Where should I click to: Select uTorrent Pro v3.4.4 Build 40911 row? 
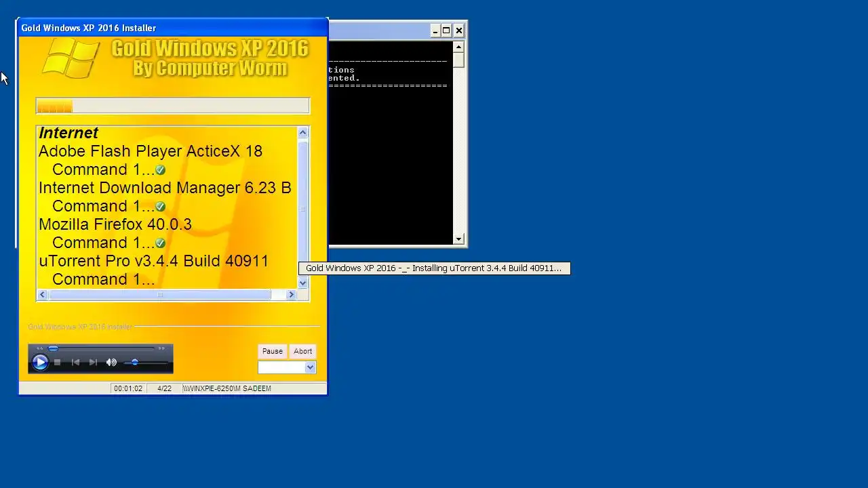154,261
